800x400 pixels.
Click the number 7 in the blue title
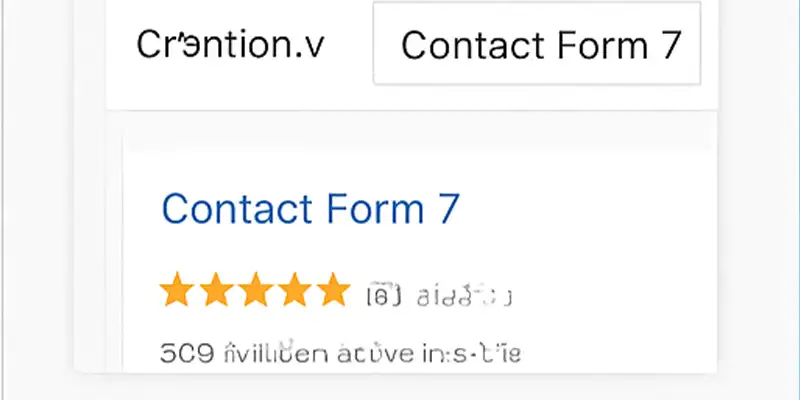447,209
